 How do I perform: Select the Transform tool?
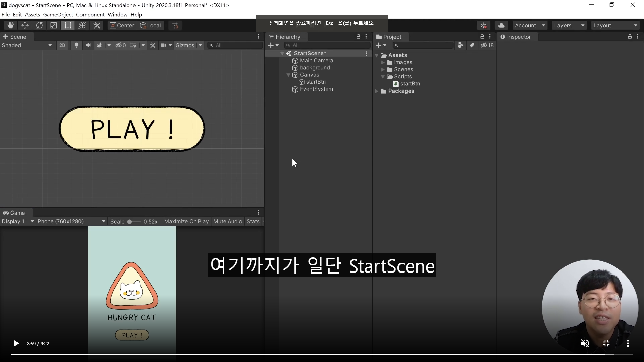[x=82, y=25]
